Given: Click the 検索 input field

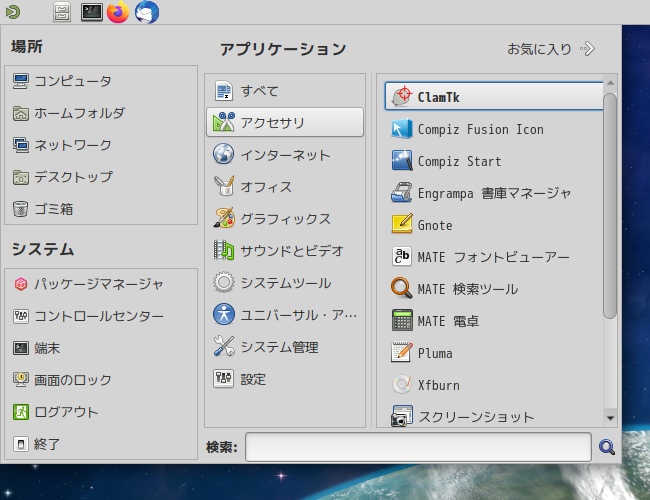Looking at the screenshot, I should [x=418, y=447].
